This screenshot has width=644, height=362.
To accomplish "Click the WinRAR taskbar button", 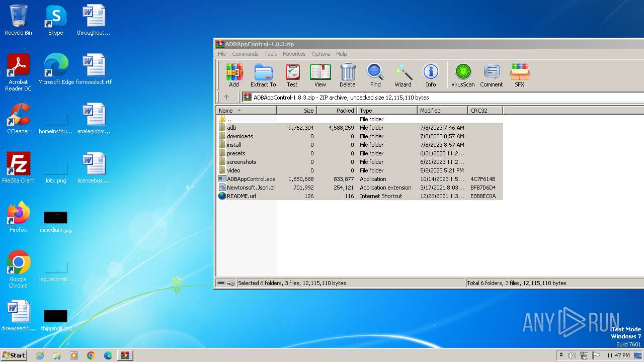I will 125,355.
